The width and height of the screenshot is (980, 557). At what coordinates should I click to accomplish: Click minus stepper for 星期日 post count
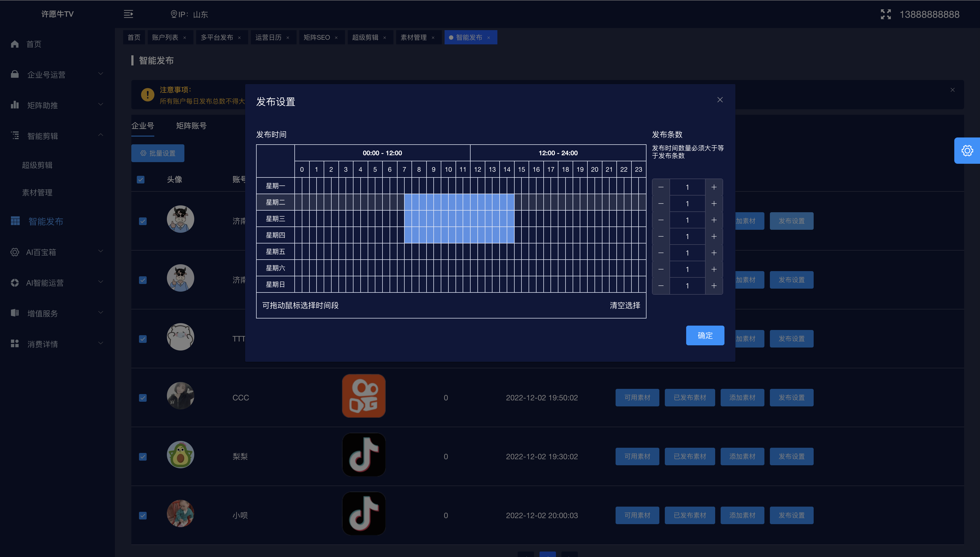661,286
